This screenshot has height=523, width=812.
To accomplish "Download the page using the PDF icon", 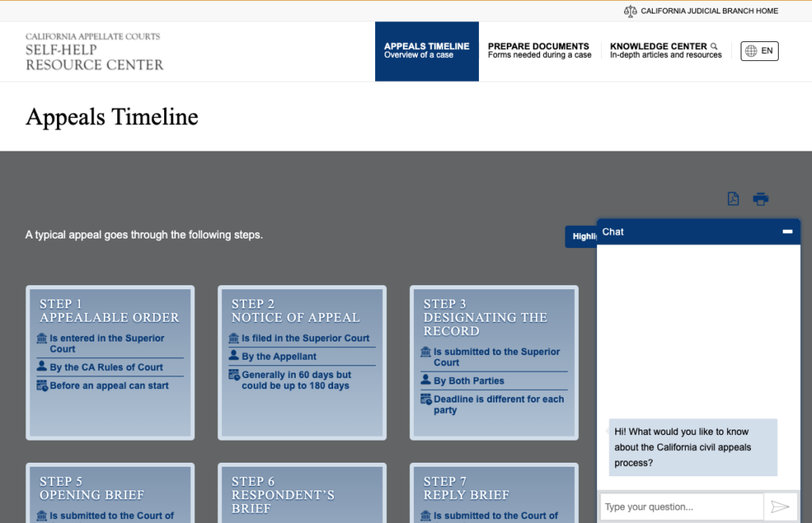I will 733,199.
